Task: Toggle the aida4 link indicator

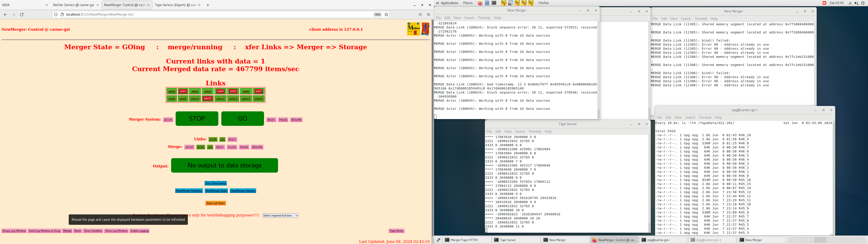Action: click(220, 91)
